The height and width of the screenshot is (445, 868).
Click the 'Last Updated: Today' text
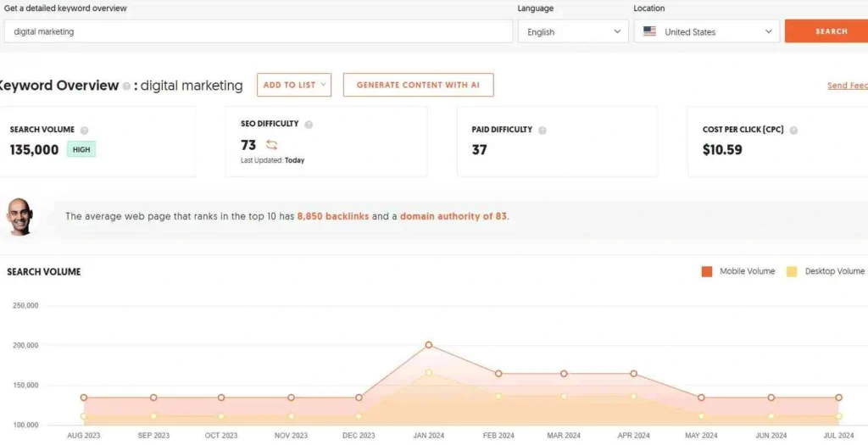tap(272, 160)
